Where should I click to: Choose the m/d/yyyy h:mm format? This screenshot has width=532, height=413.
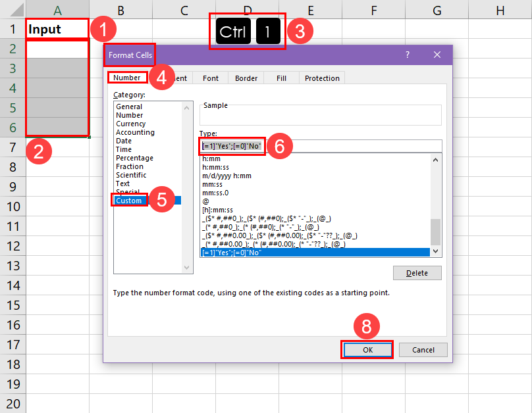226,176
